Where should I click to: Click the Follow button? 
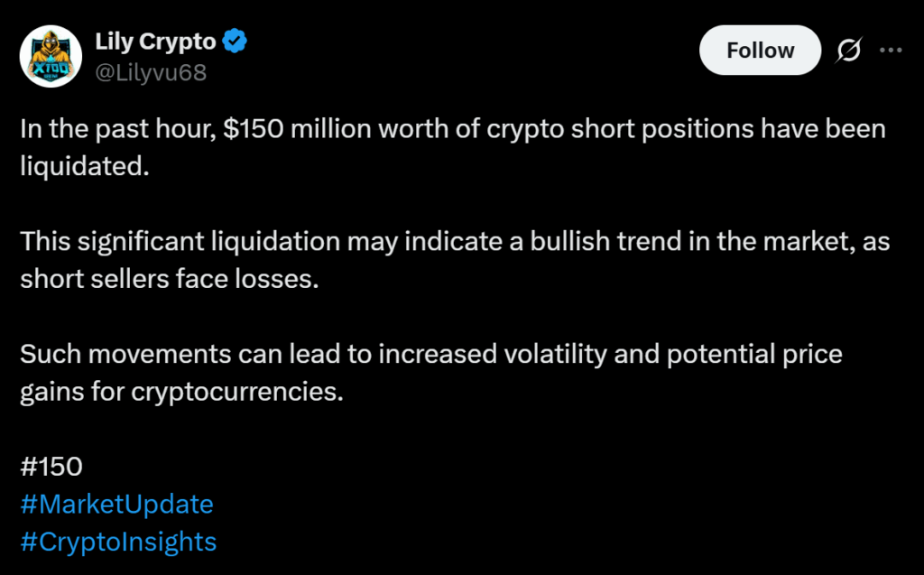[760, 51]
